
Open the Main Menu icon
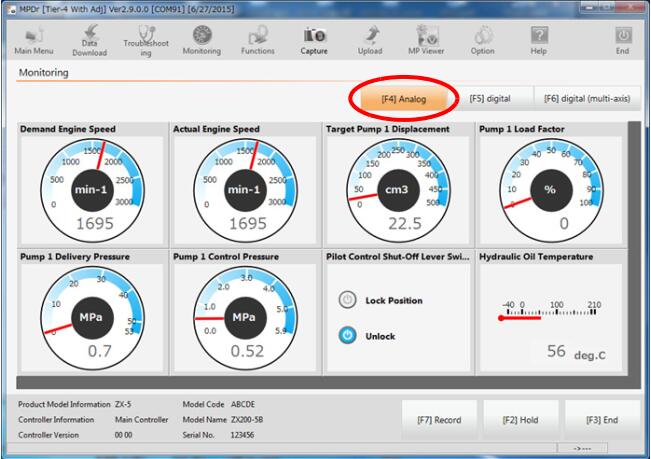tap(33, 40)
